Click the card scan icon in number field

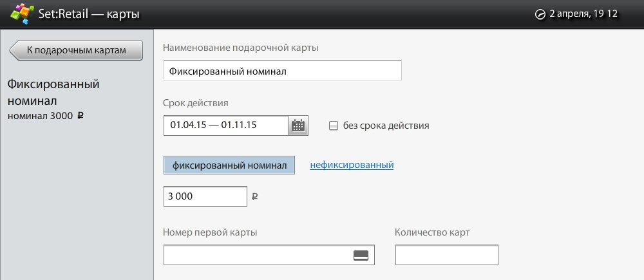coord(361,256)
